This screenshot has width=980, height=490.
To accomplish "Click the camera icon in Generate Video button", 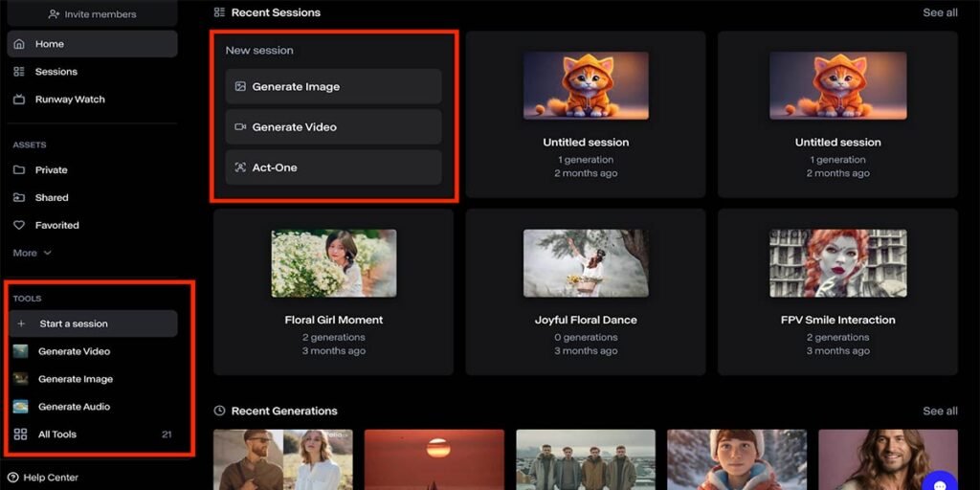I will click(x=240, y=127).
